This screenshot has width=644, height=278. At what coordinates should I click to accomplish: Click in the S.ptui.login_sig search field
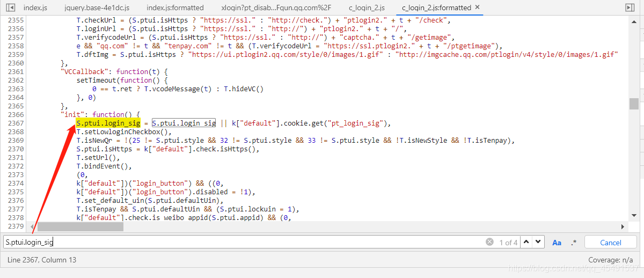pyautogui.click(x=244, y=242)
